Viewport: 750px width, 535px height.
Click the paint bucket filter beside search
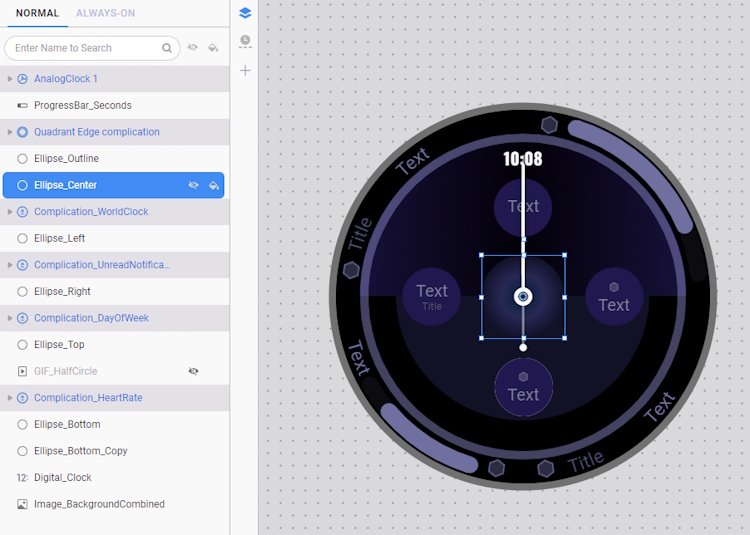click(x=214, y=48)
